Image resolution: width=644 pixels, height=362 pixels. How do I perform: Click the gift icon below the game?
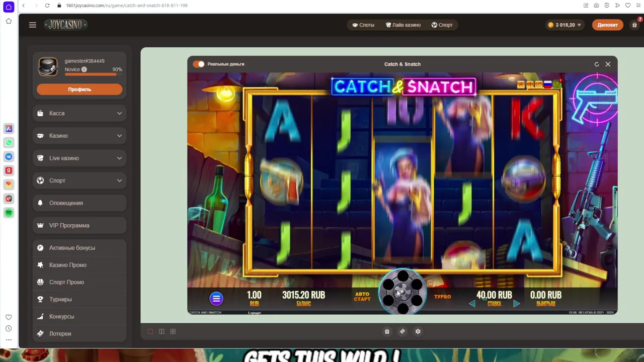[387, 331]
